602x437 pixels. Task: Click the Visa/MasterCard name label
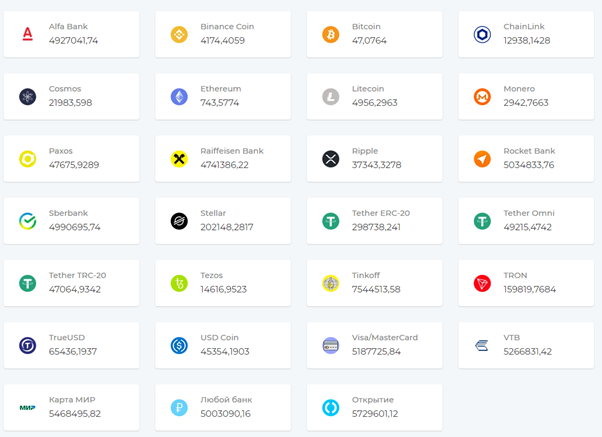385,338
